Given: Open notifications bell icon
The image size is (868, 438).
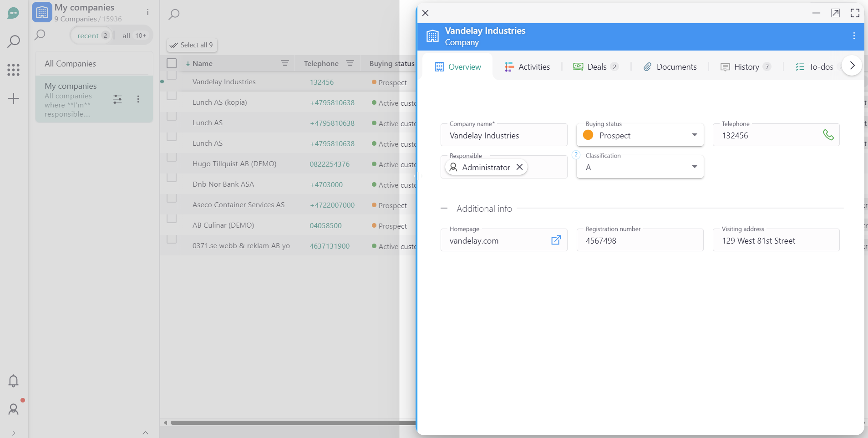Looking at the screenshot, I should tap(14, 381).
